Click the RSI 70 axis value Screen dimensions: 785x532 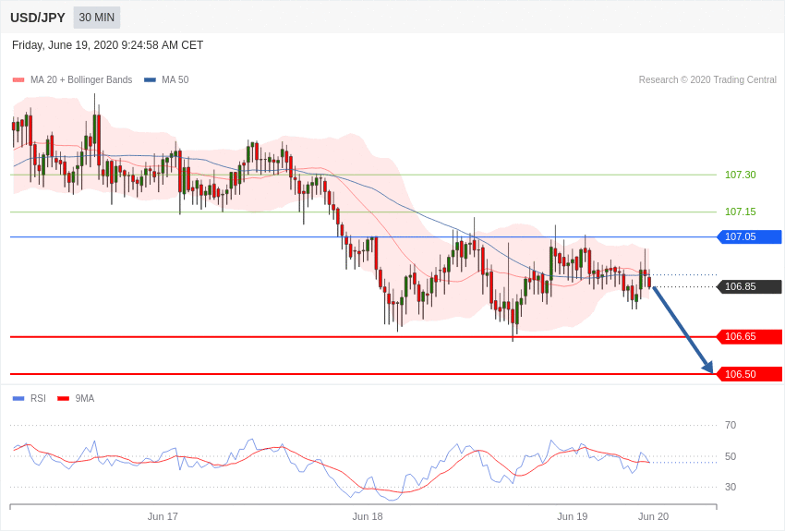731,425
